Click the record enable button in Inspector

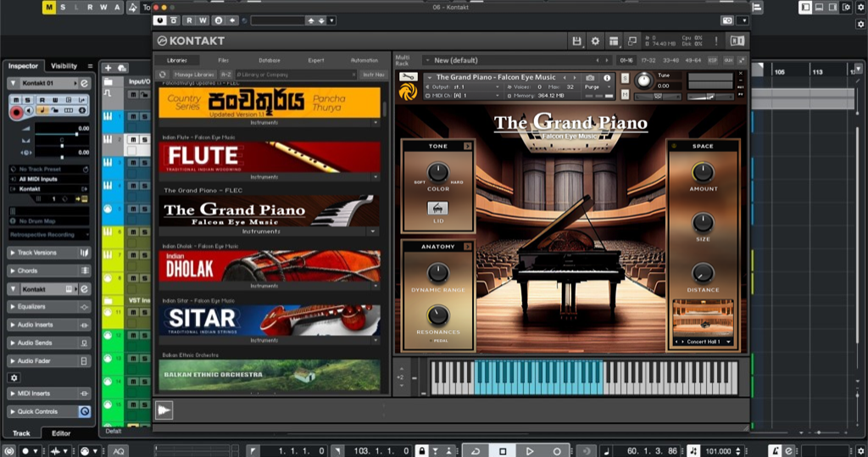click(16, 112)
